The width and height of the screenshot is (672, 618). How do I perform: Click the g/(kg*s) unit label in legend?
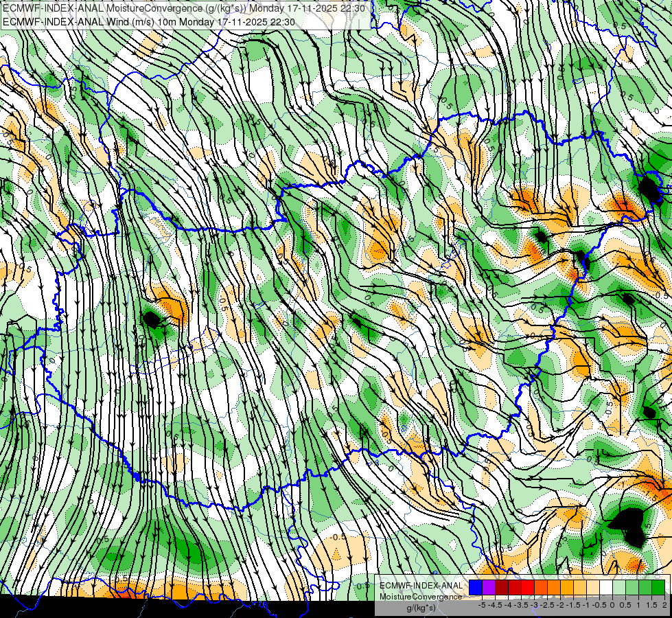pos(421,608)
